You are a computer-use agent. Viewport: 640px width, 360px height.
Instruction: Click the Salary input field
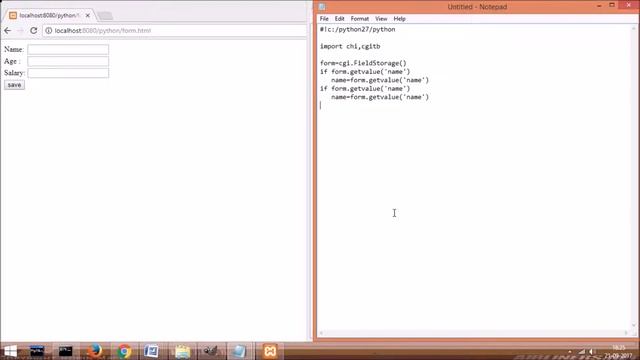68,73
